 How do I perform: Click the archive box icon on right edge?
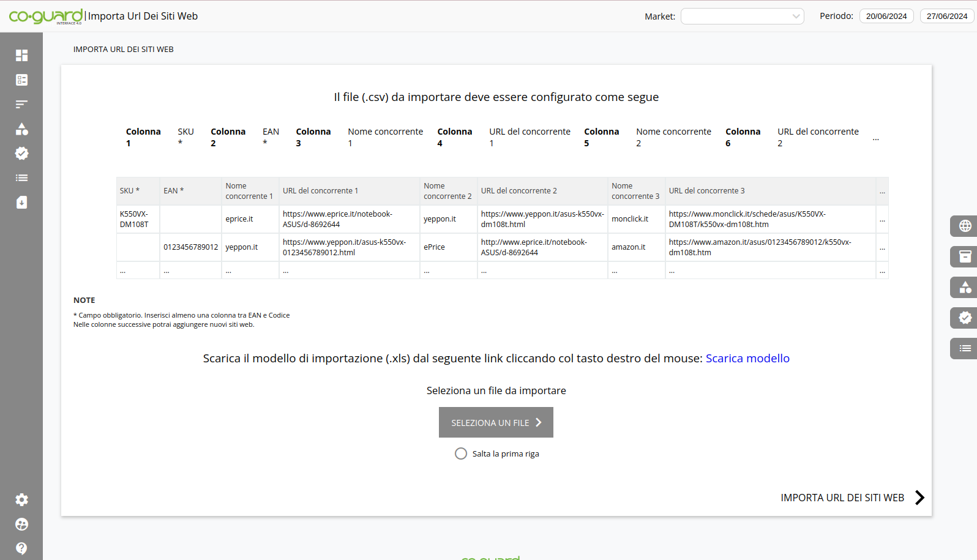pos(965,256)
